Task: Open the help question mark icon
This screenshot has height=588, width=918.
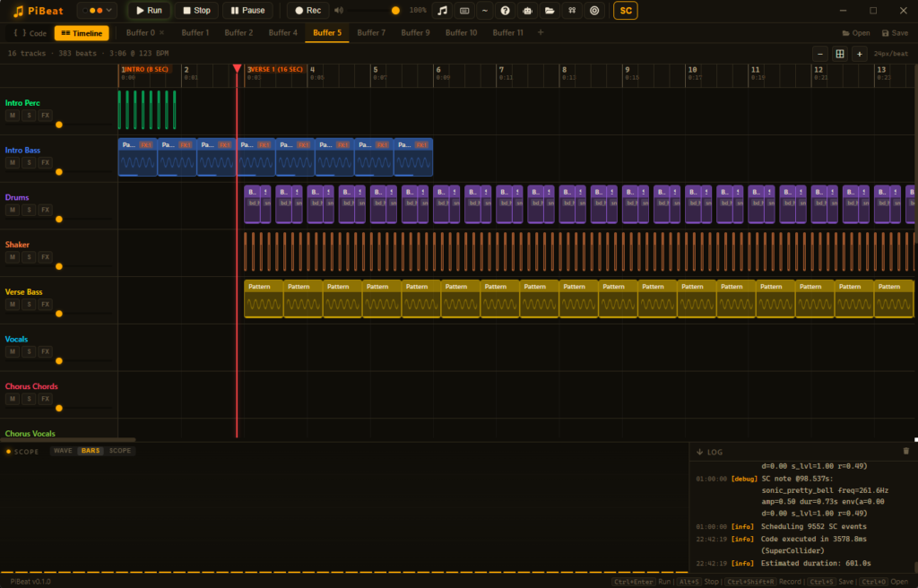Action: [506, 11]
